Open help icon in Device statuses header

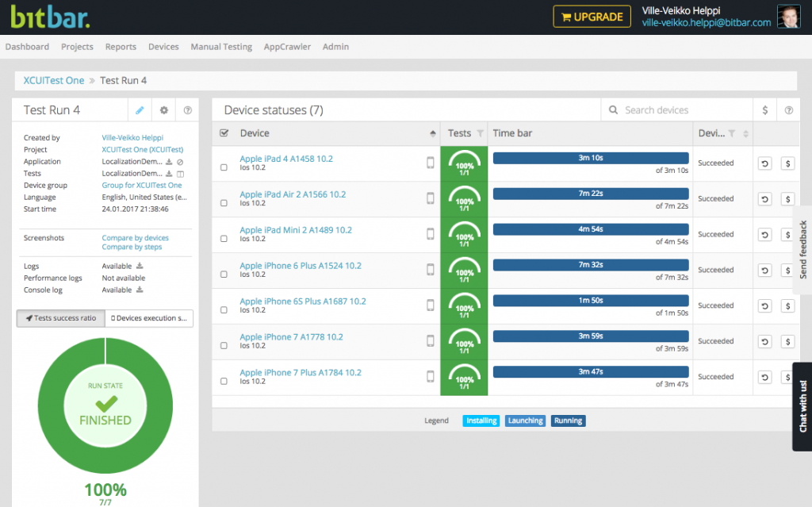pyautogui.click(x=789, y=110)
